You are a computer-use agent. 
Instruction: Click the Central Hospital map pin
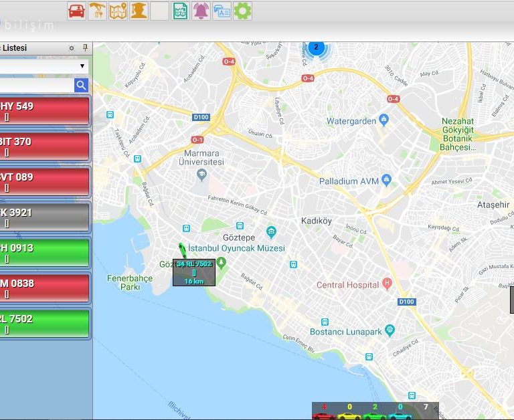click(387, 284)
